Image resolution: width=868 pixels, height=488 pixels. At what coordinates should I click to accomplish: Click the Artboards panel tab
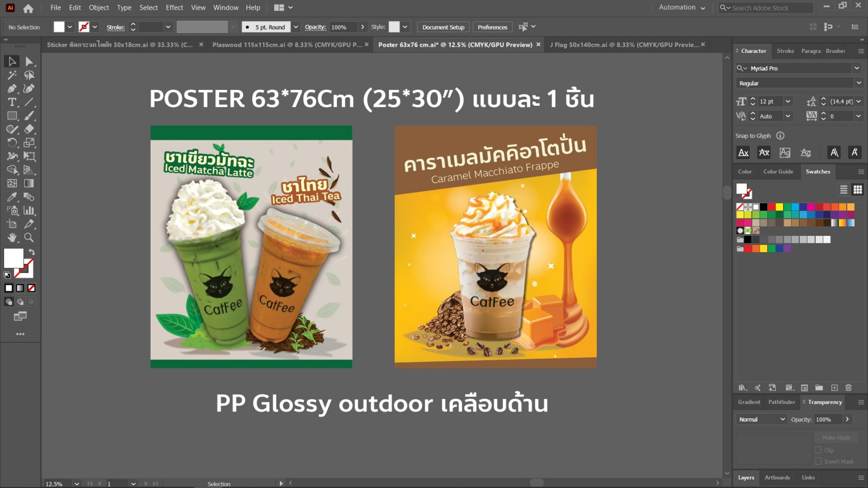point(777,477)
